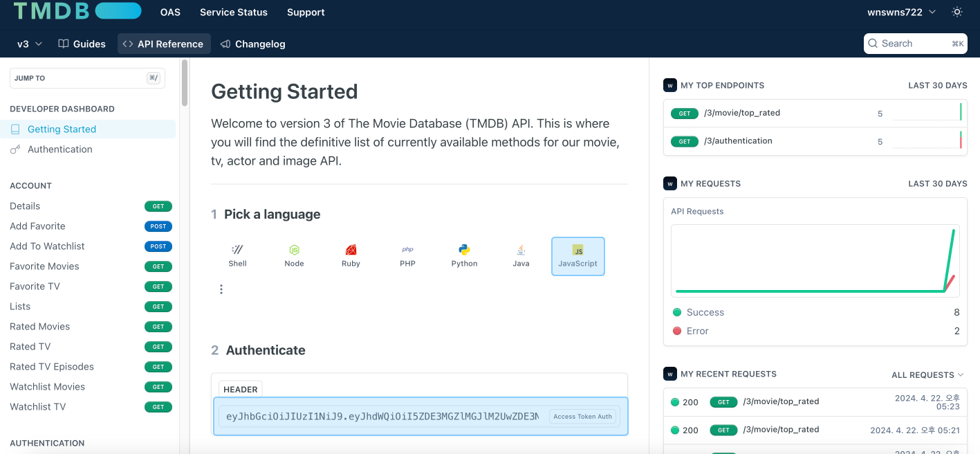Open Favorite TV endpoint
The image size is (980, 454).
coord(90,287)
